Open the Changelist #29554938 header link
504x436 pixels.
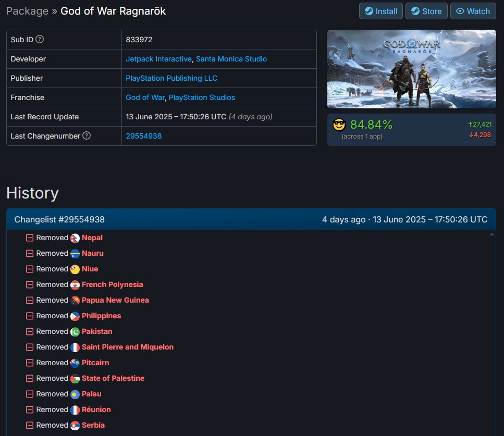[59, 219]
